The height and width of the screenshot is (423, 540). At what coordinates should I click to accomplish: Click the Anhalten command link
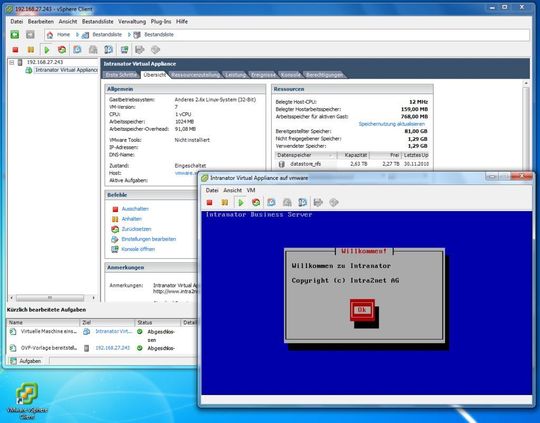(x=132, y=219)
